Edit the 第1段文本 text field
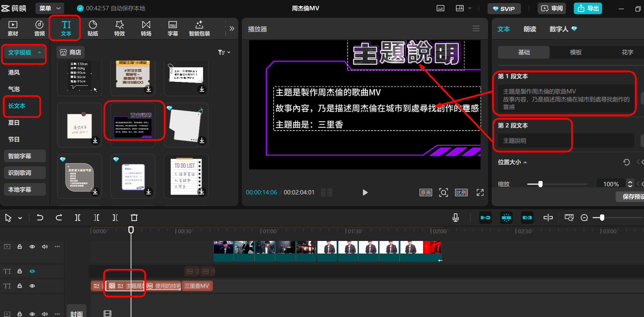The image size is (644, 317). pos(566,99)
